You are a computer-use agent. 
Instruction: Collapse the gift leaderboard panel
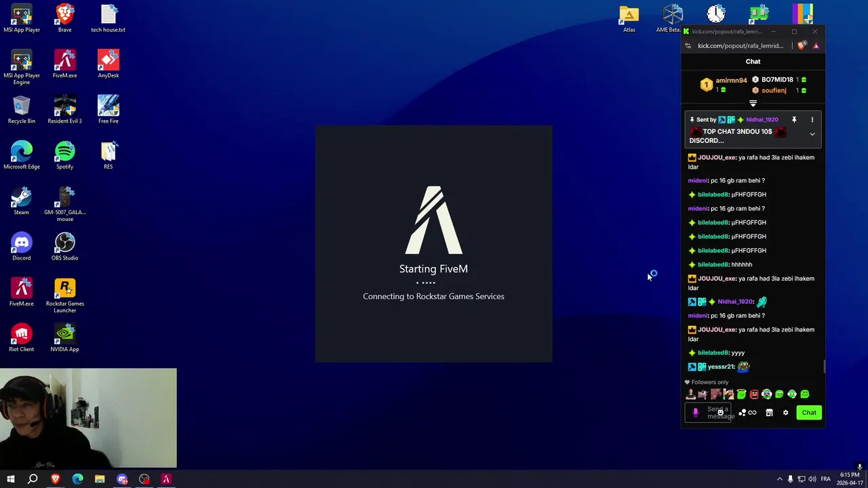(x=753, y=104)
